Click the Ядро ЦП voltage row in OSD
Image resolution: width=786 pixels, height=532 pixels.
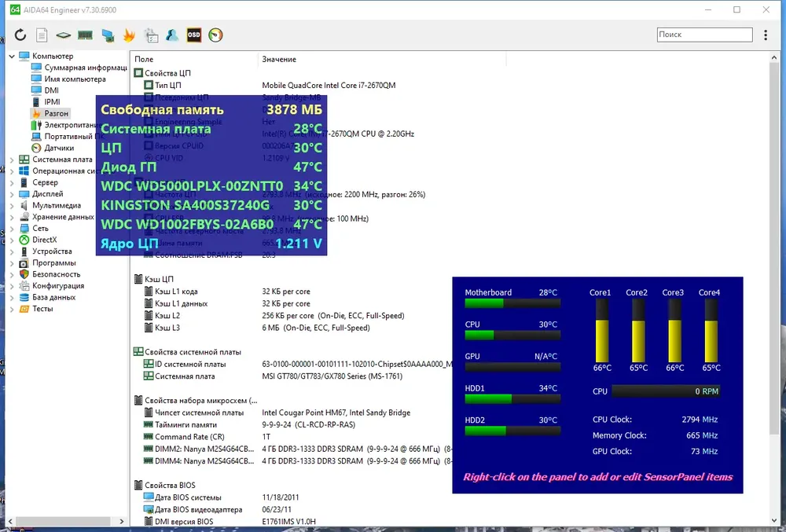tap(211, 244)
